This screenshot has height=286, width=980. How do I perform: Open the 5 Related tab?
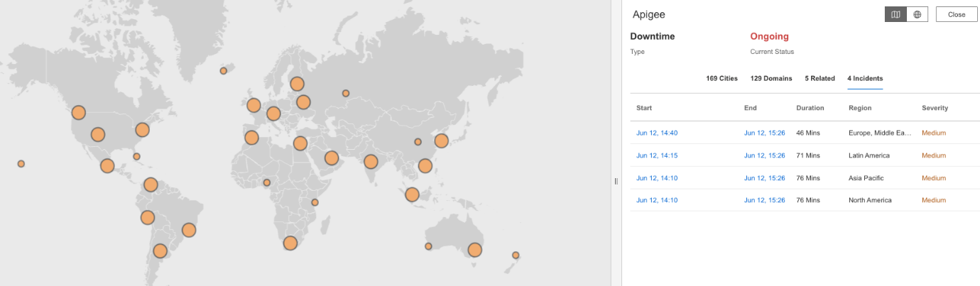[x=820, y=78]
